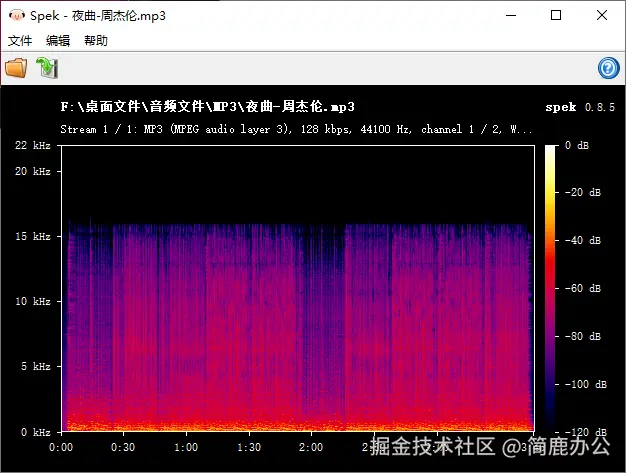The width and height of the screenshot is (626, 473).
Task: Close the Spek window
Action: (602, 16)
